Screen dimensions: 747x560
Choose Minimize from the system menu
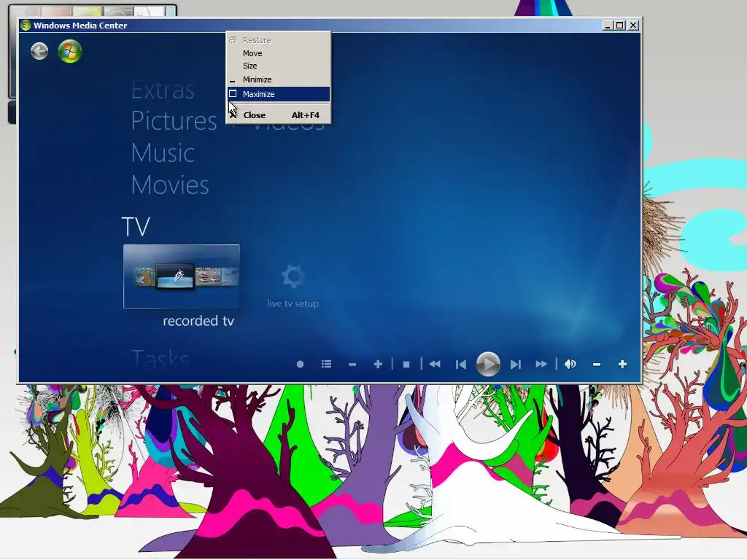(278, 79)
